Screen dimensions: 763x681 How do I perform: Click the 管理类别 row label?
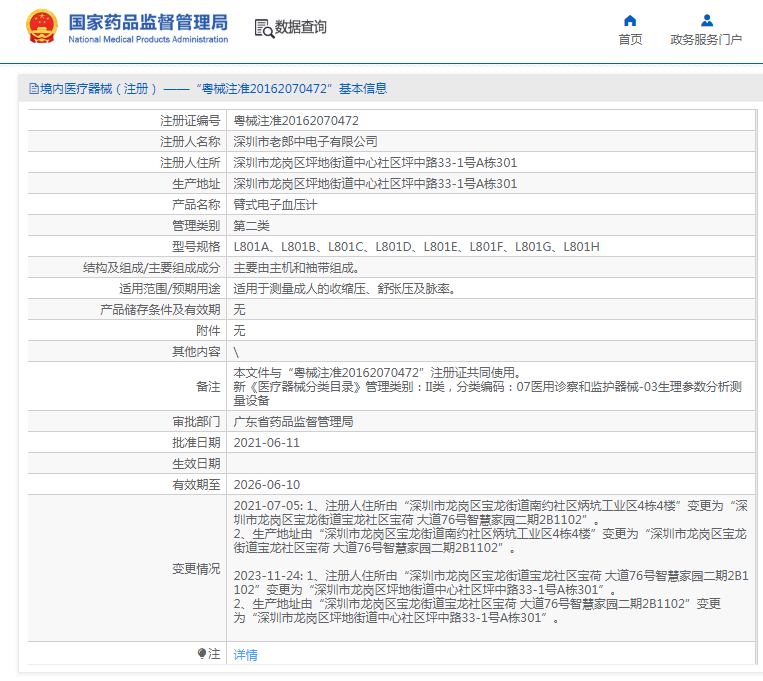(x=196, y=225)
